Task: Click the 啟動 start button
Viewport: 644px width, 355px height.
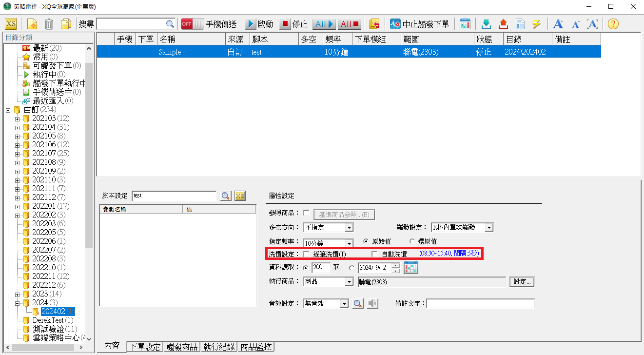Action: (259, 24)
